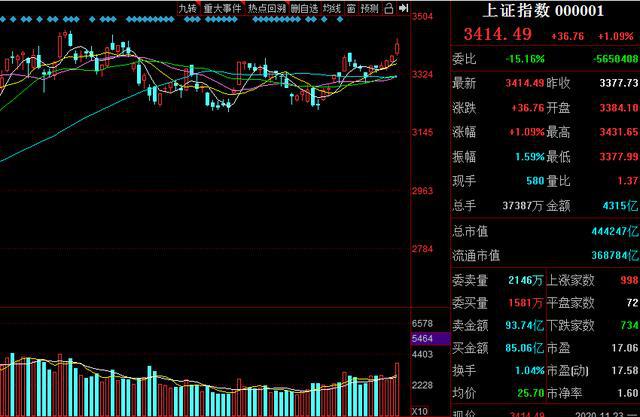The image size is (640, 417).
Task: Click the 现手 580 value
Action: pos(535,181)
